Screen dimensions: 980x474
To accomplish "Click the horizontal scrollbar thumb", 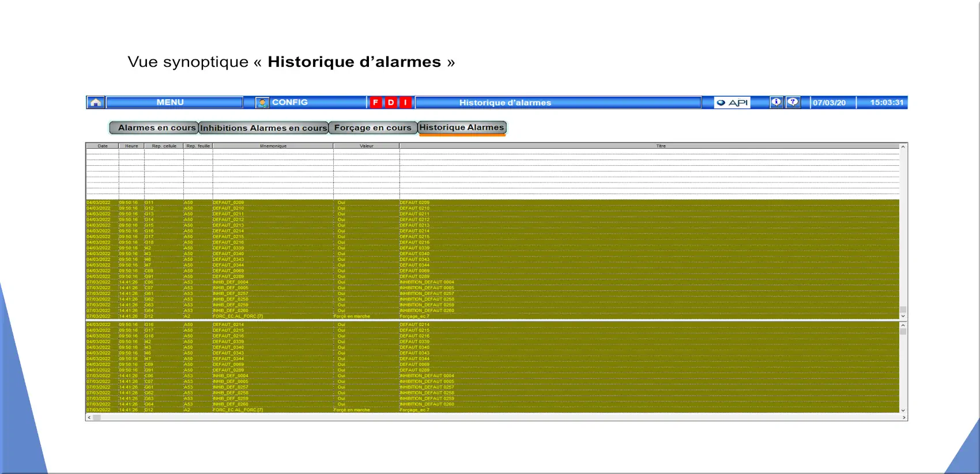I will click(x=97, y=418).
